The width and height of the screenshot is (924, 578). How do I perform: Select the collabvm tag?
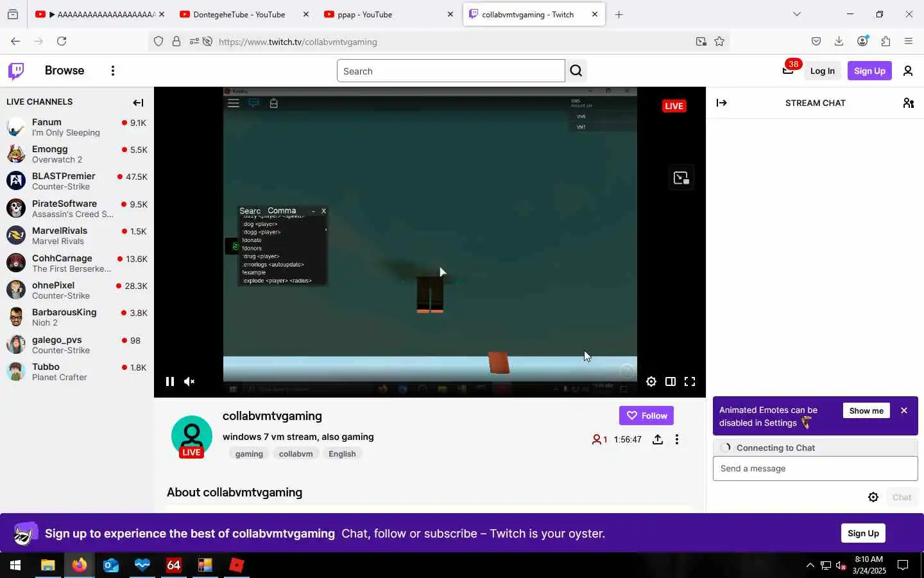296,453
